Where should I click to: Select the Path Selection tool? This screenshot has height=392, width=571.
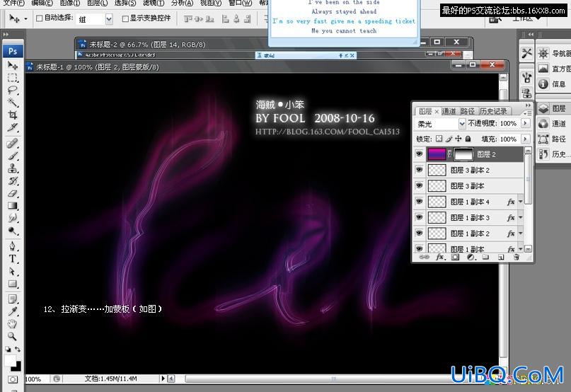tap(13, 272)
